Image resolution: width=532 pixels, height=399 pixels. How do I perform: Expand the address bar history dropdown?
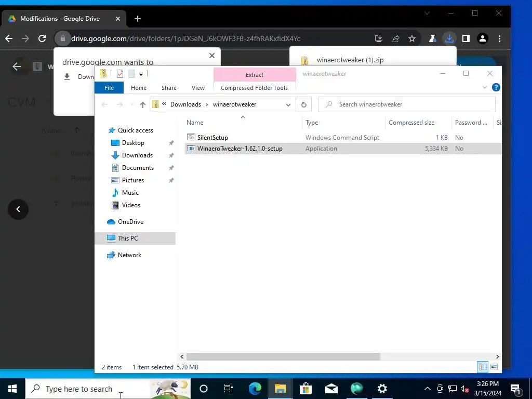288,104
